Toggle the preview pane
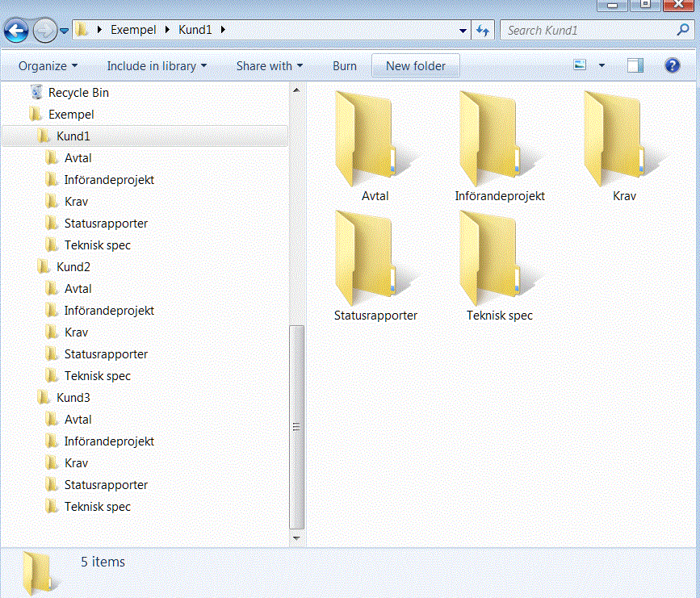 [635, 65]
